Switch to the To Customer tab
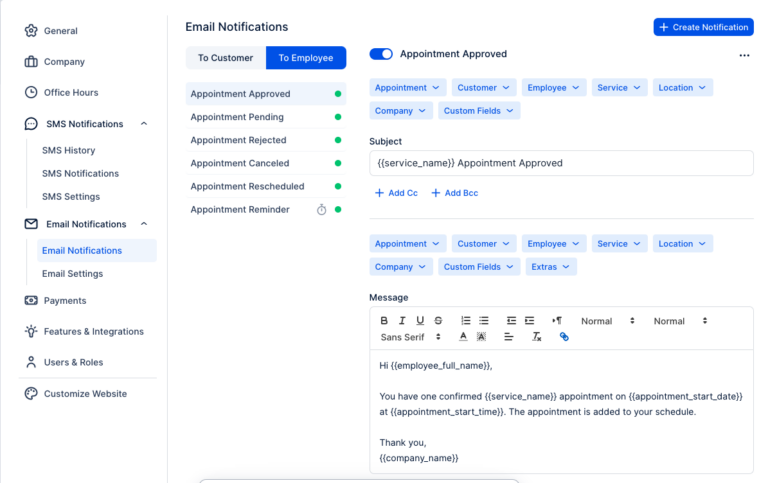This screenshot has height=483, width=768. point(225,58)
